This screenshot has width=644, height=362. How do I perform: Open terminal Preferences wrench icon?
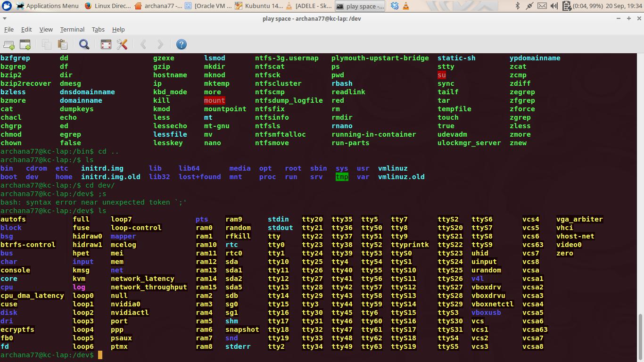coord(122,44)
